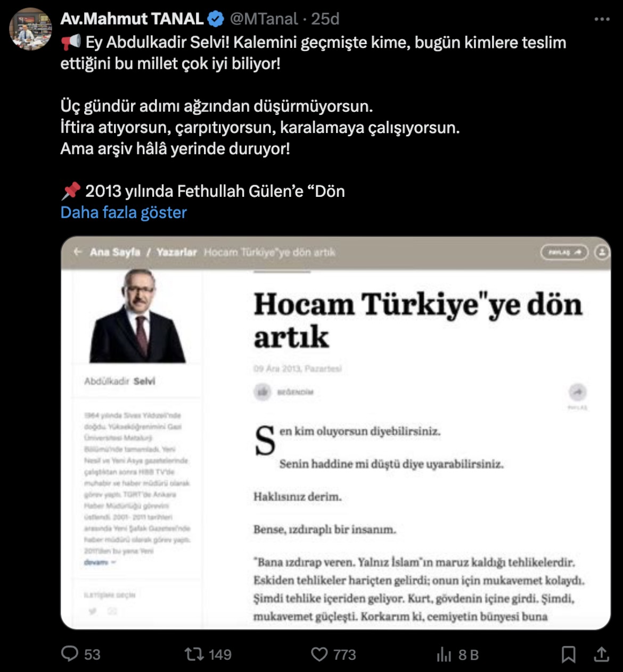Click the blue verified badge
The height and width of the screenshot is (672, 623).
(x=216, y=19)
